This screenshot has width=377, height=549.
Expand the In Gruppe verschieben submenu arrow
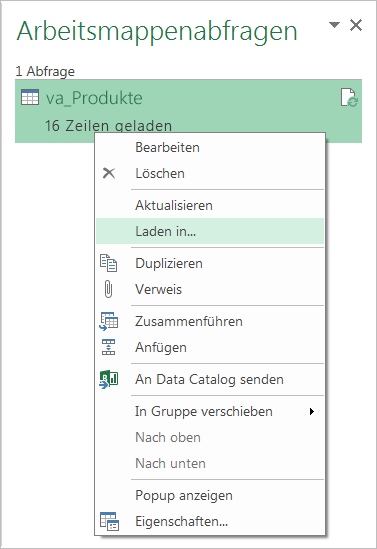pos(312,411)
